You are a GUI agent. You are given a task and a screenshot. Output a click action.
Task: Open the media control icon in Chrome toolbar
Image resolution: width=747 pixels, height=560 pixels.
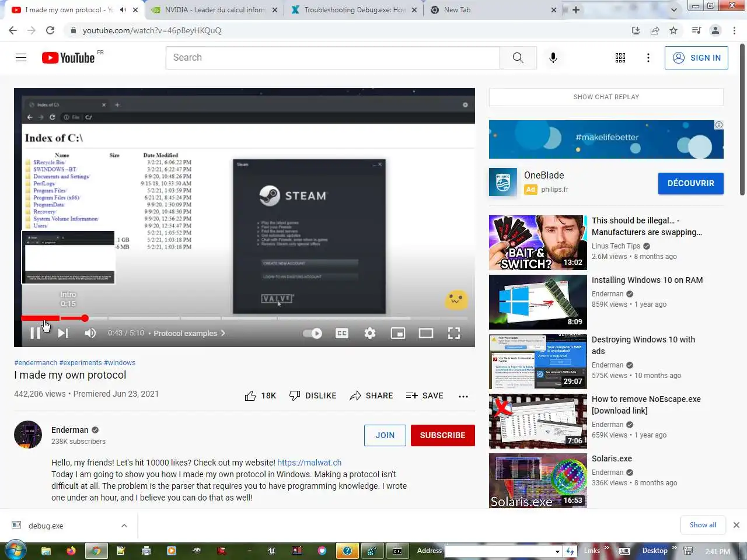point(696,30)
